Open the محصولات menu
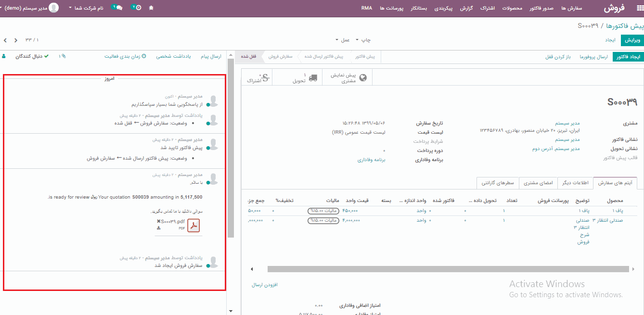The image size is (644, 315). point(512,8)
